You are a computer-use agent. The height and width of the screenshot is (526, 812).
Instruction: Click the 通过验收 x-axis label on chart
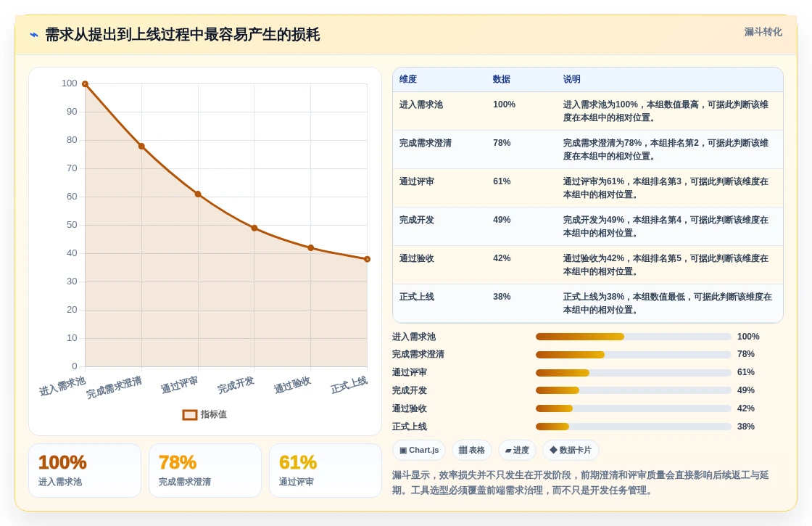click(293, 385)
